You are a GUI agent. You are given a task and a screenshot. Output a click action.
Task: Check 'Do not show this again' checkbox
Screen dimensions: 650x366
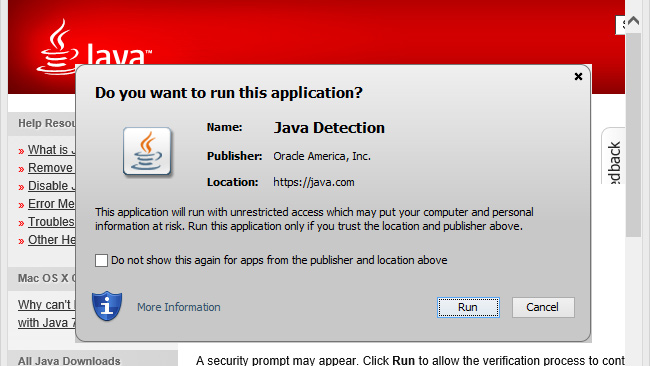(x=101, y=260)
